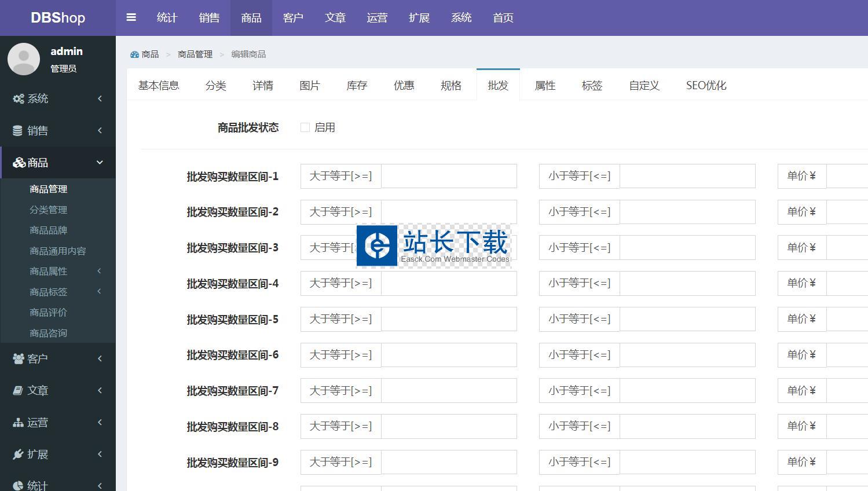Viewport: 868px width, 491px height.
Task: Collapse the 商品 sidebar menu chevron
Action: pyautogui.click(x=100, y=163)
